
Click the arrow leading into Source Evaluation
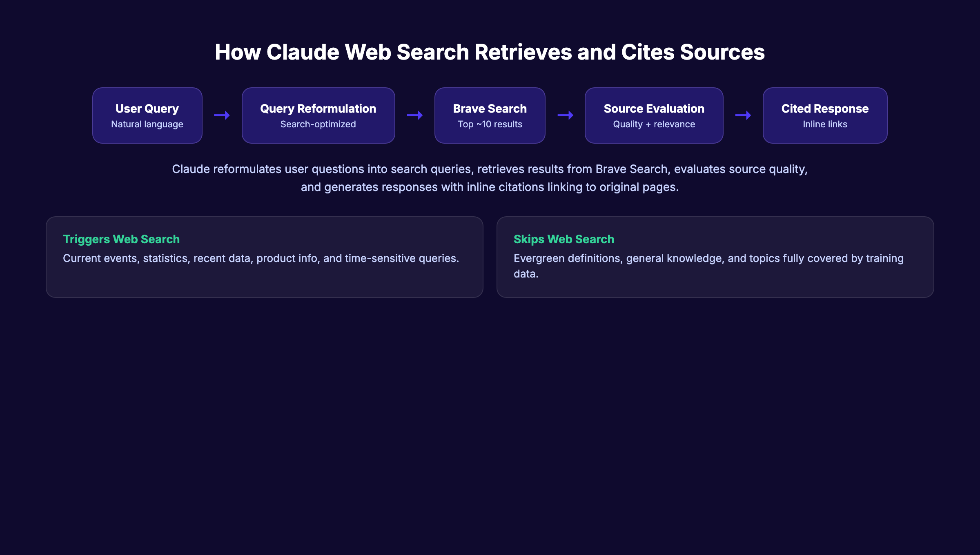[565, 115]
